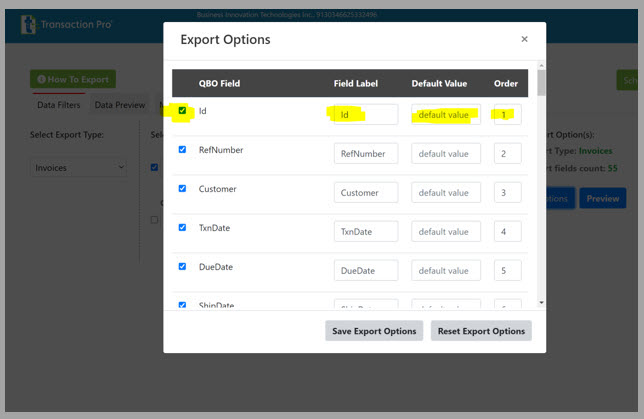Click Reset Export Options button
The height and width of the screenshot is (419, 644).
(481, 331)
